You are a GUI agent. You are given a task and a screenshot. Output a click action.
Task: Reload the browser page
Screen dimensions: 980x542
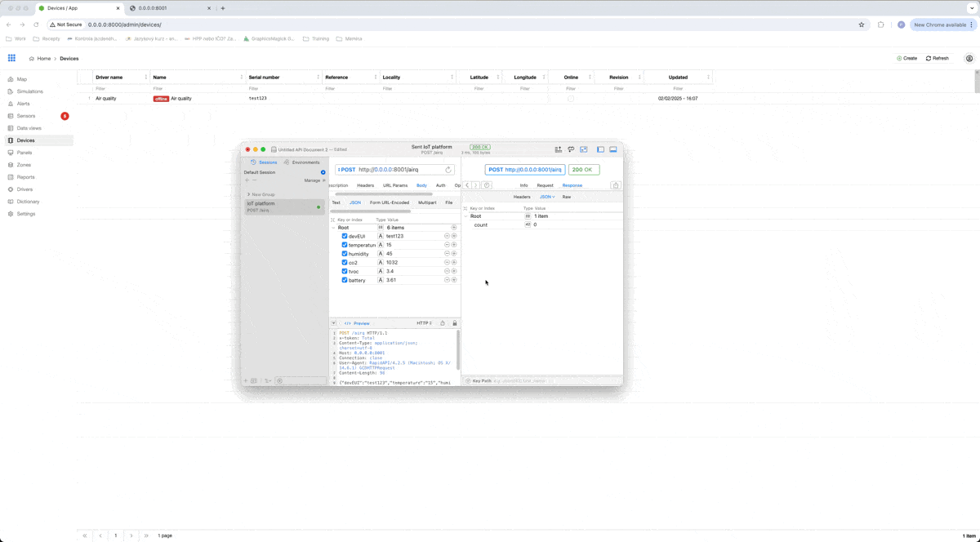pos(36,24)
